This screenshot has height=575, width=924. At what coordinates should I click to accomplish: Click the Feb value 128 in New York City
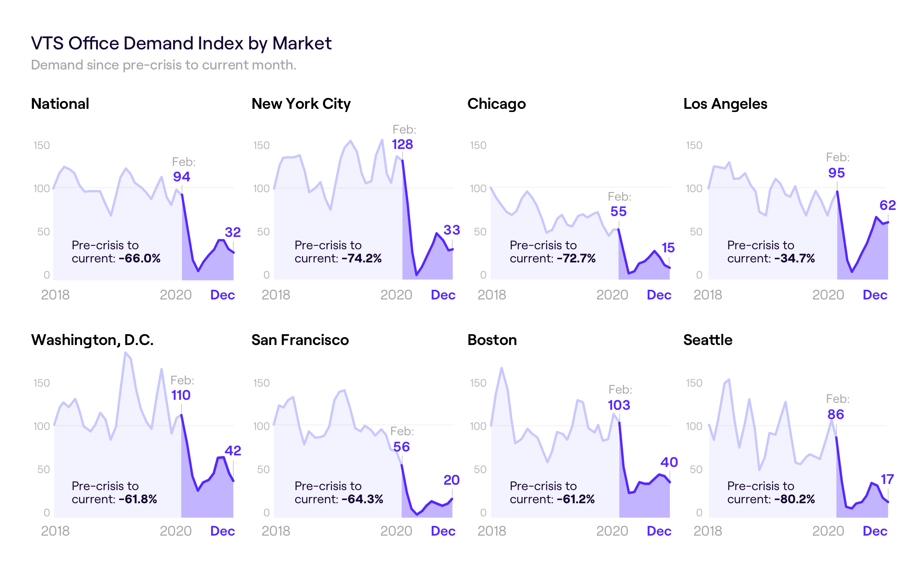tap(402, 144)
